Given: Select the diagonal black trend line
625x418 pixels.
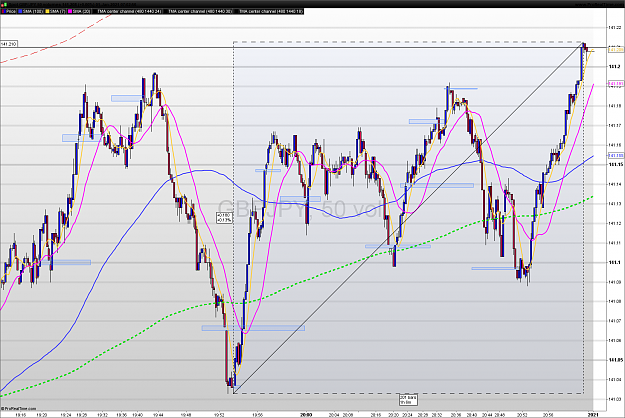Looking at the screenshot, I should click(408, 218).
